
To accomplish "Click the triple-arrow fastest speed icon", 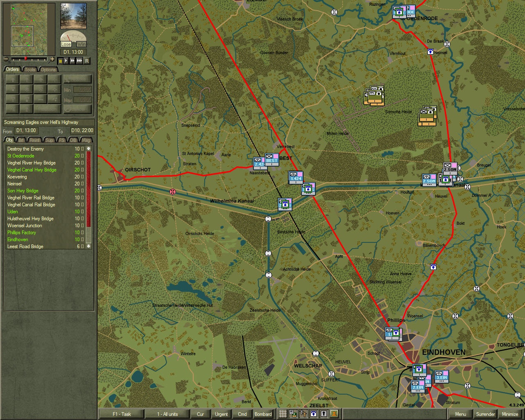I will pyautogui.click(x=79, y=61).
